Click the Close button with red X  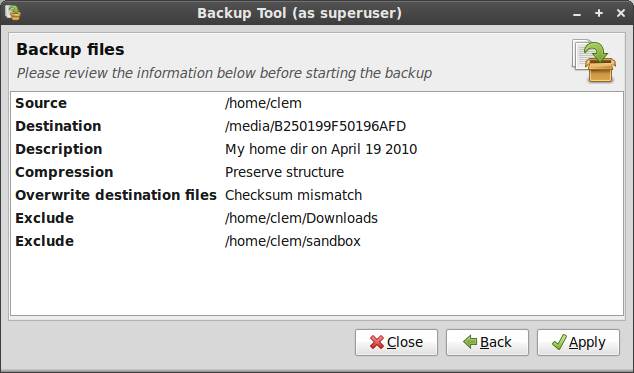coord(396,343)
